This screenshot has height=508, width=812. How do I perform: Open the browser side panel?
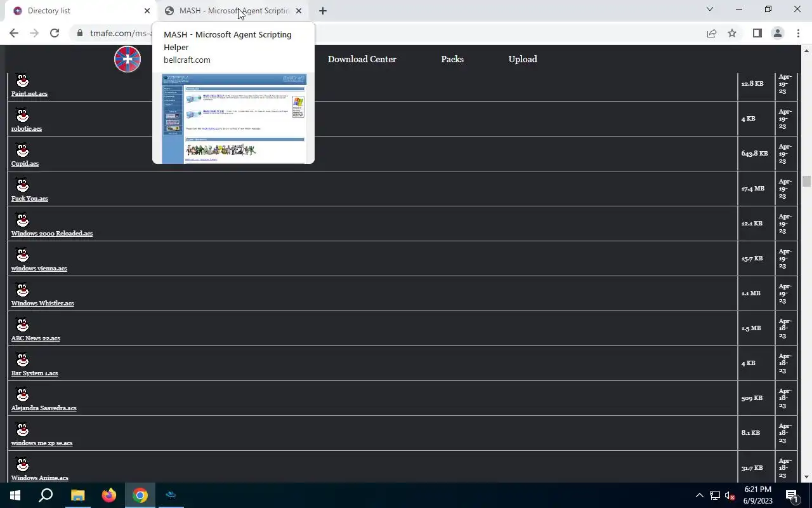(757, 33)
